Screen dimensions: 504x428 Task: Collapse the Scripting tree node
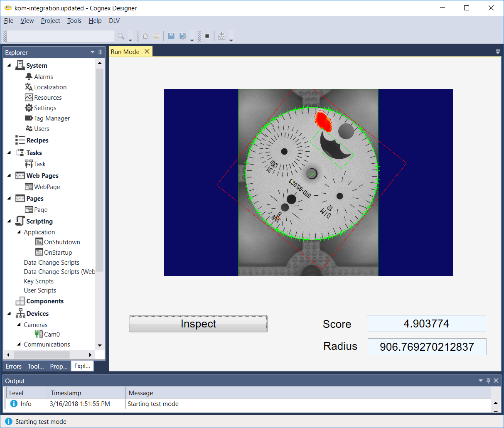(x=9, y=221)
